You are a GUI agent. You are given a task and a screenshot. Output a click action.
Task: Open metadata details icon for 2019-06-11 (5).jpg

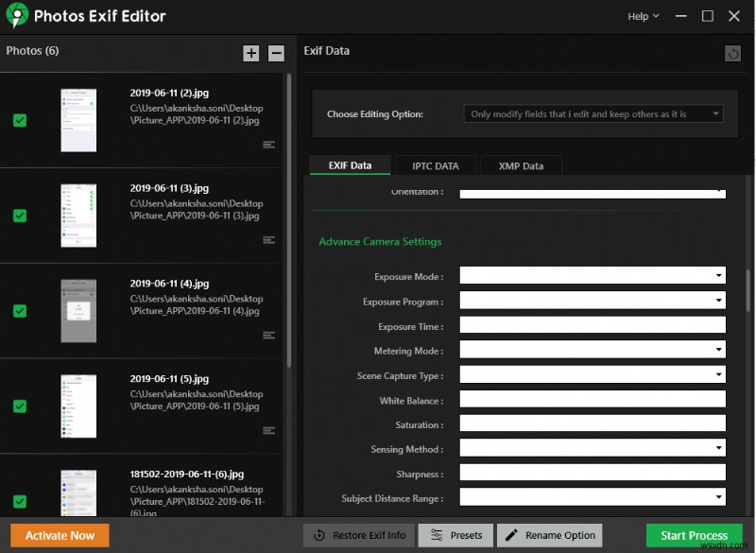(x=268, y=430)
